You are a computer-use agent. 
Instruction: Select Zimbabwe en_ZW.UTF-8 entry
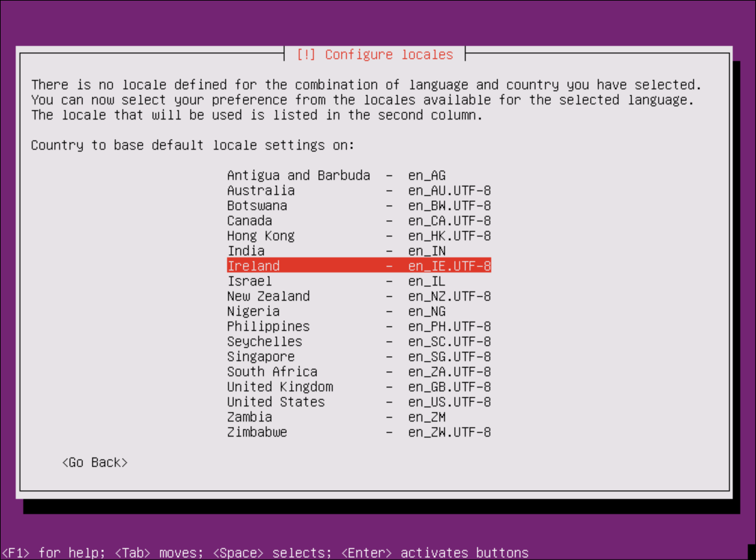359,432
